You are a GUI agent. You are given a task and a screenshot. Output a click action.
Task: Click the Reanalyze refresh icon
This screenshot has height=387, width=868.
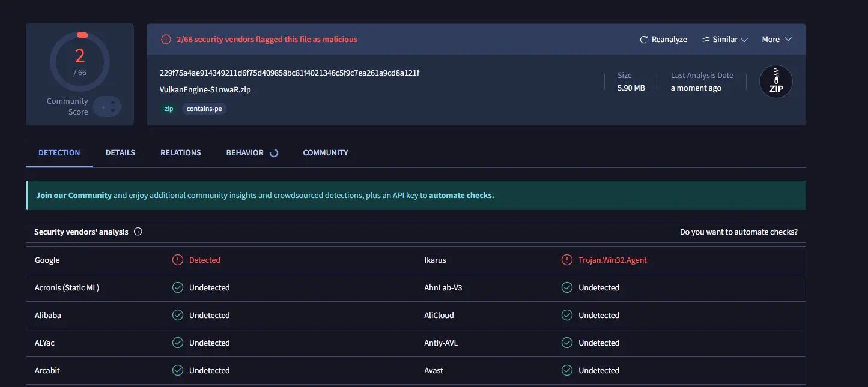[x=643, y=40]
